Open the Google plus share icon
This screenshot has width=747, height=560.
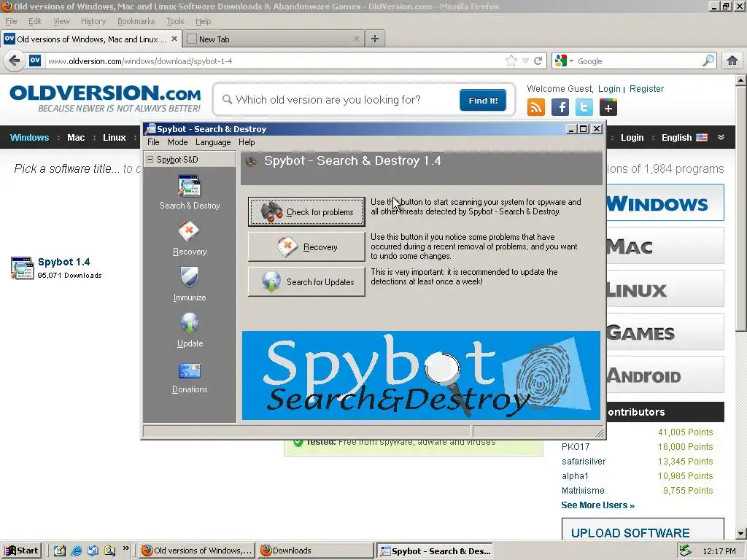(x=608, y=107)
